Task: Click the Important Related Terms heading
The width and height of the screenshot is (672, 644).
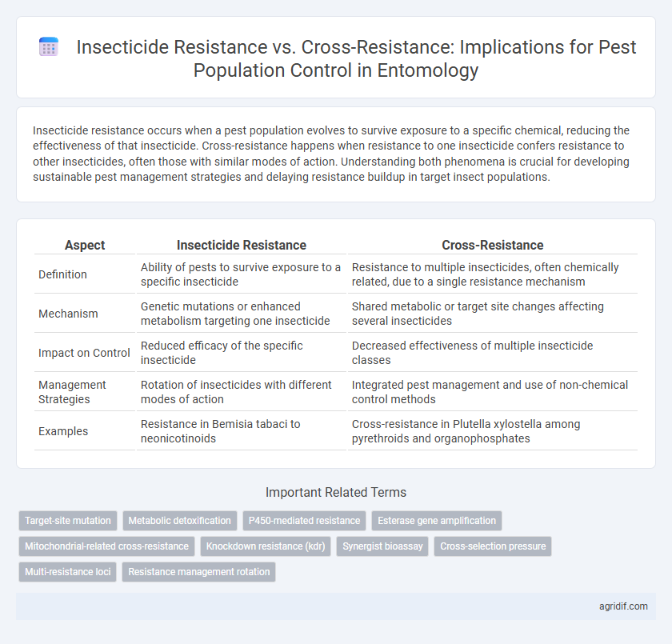Action: click(335, 492)
